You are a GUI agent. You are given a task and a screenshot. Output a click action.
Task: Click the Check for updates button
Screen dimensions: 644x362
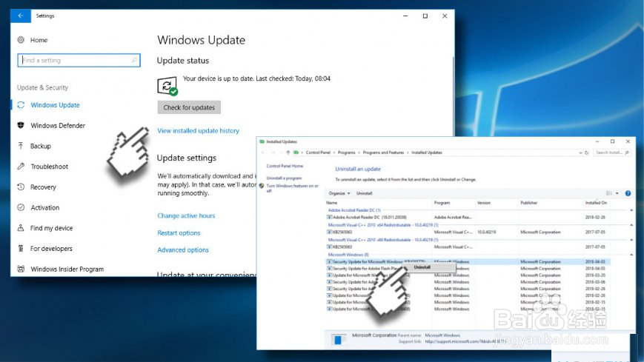pyautogui.click(x=189, y=107)
